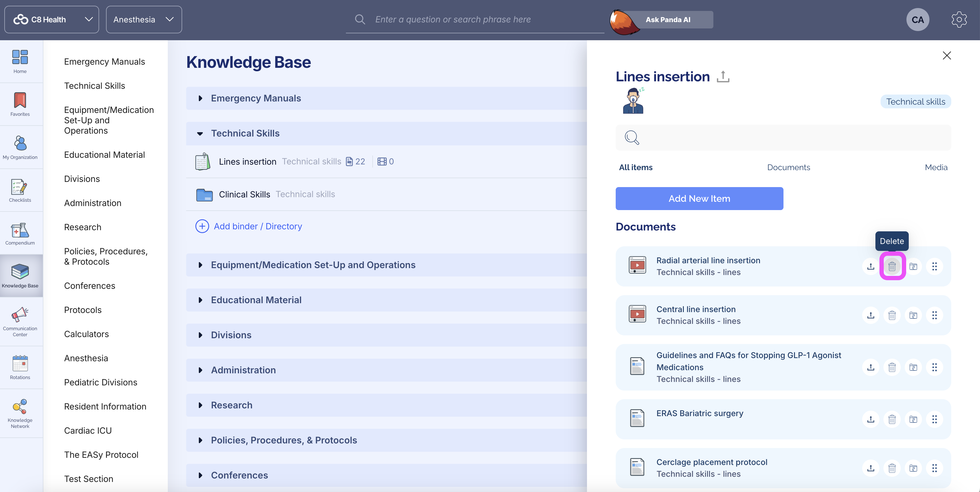Screen dimensions: 980x492
Task: Open Compendium sidebar icon
Action: coord(20,230)
